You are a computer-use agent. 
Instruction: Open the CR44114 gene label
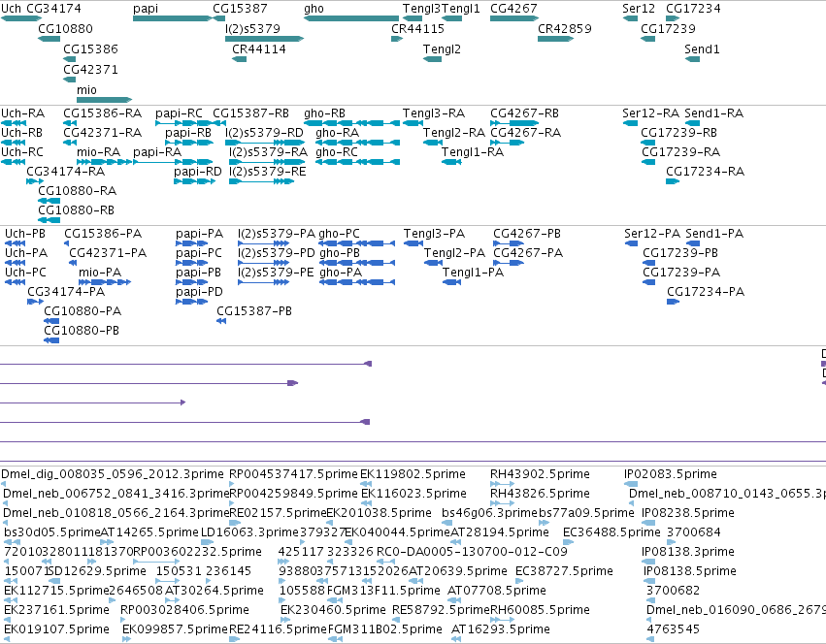coord(259,48)
